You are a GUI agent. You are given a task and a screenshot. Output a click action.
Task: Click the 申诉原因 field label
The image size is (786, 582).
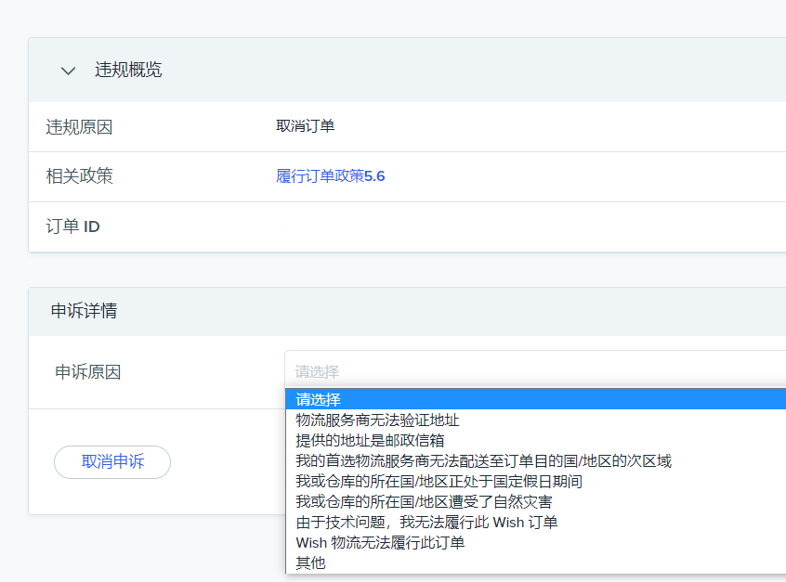click(88, 372)
